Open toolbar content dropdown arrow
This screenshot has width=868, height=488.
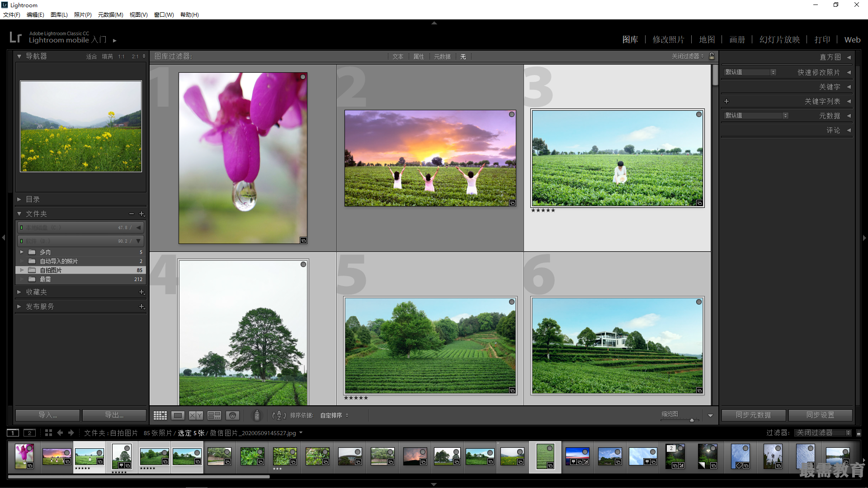coord(710,416)
